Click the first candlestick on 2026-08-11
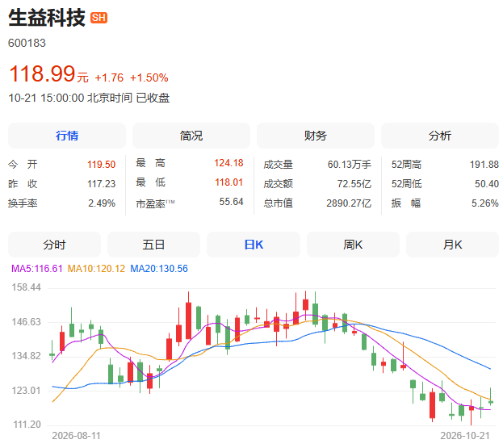 pos(52,351)
